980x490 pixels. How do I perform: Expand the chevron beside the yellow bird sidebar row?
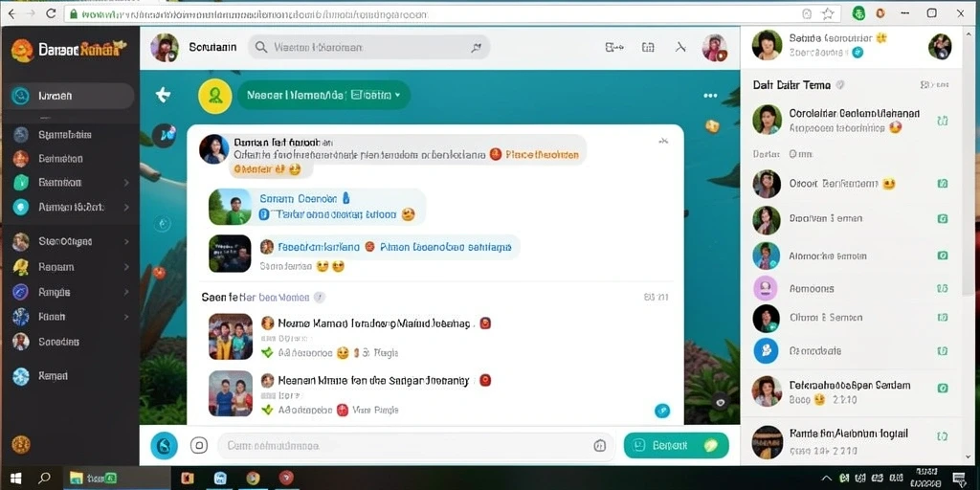point(126,267)
